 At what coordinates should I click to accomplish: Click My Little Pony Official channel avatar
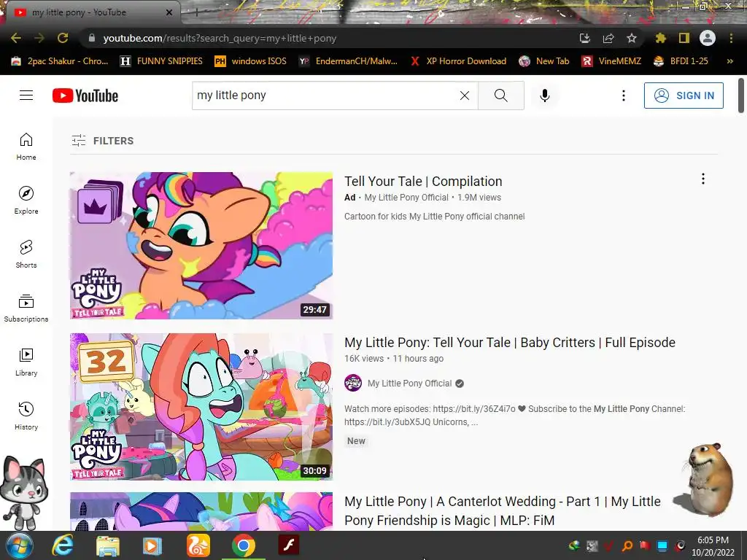tap(353, 383)
